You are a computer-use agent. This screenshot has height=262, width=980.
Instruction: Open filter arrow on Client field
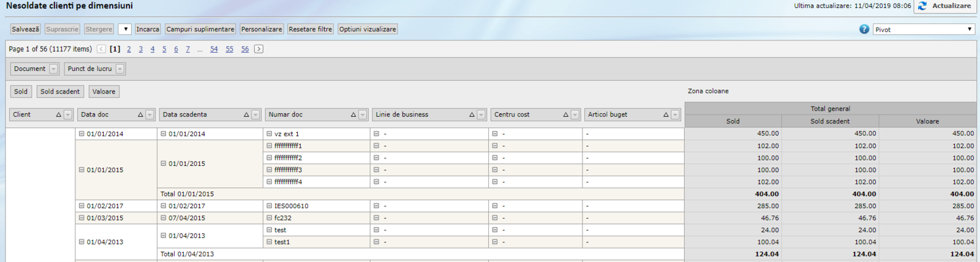click(x=68, y=115)
